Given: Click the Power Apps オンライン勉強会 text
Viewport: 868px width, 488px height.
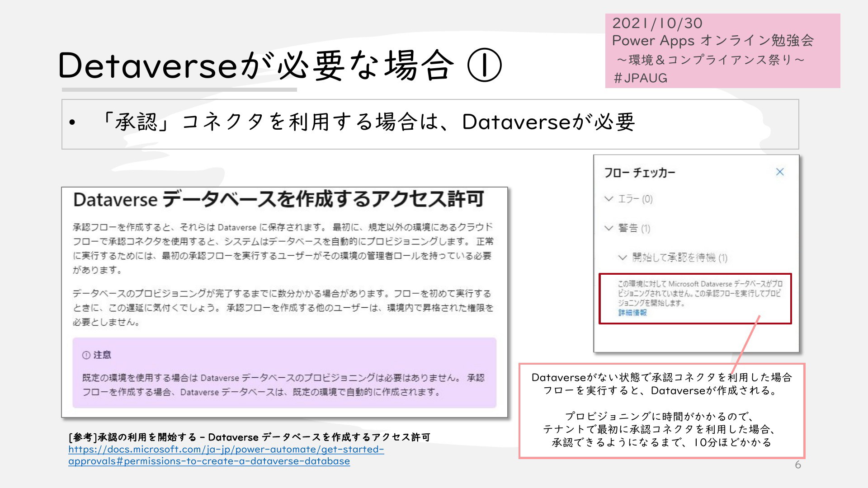Looking at the screenshot, I should coord(713,41).
